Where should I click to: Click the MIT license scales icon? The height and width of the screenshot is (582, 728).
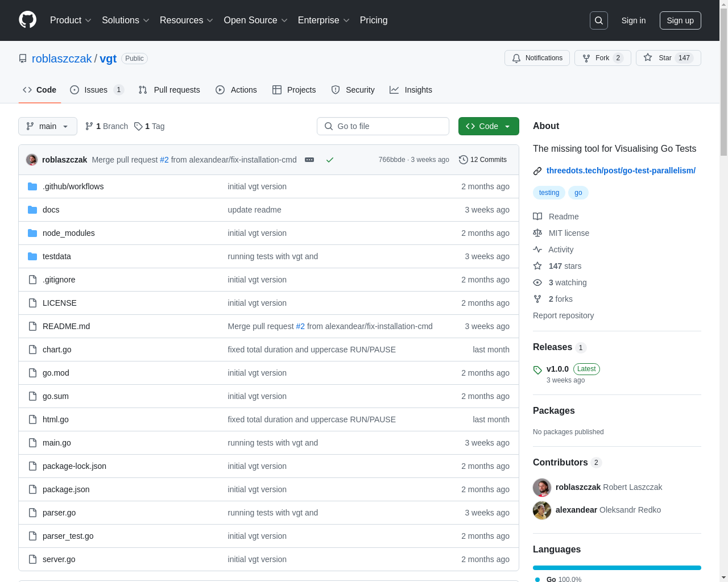(537, 233)
